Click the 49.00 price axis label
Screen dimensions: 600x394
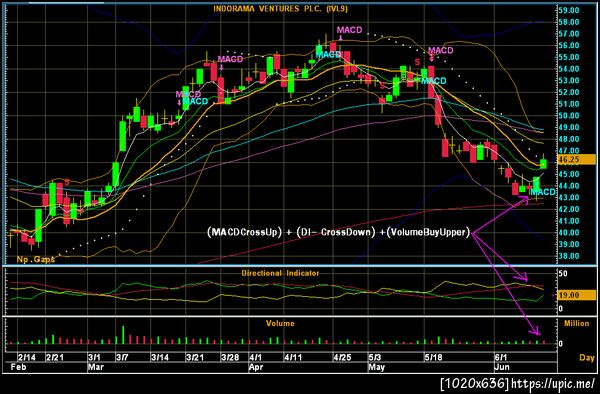coord(569,127)
